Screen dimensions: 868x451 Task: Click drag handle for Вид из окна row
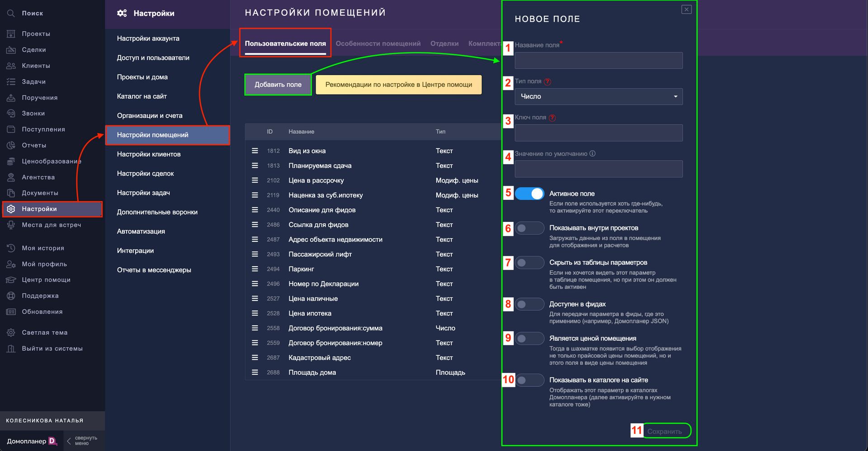point(255,151)
